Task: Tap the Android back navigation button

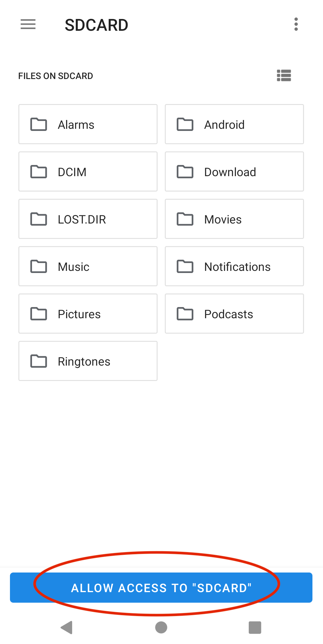Action: 67,628
